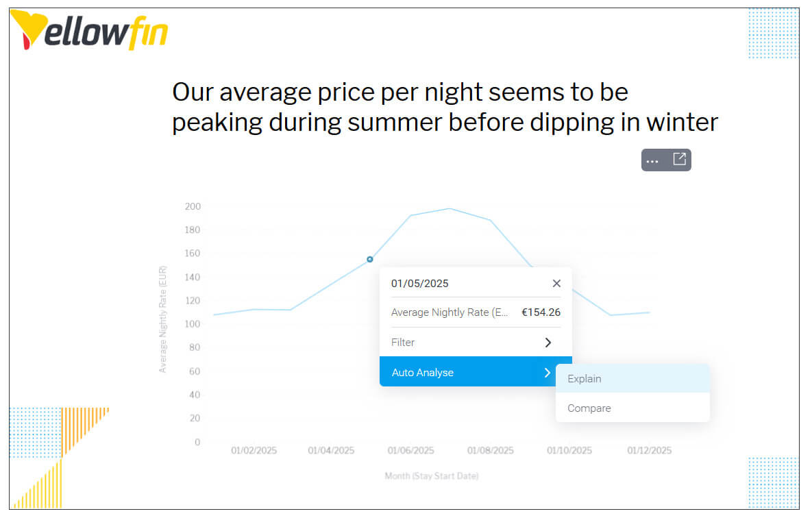Click the tooltip's 01/05/2025 date header
812x518 pixels.
click(420, 284)
